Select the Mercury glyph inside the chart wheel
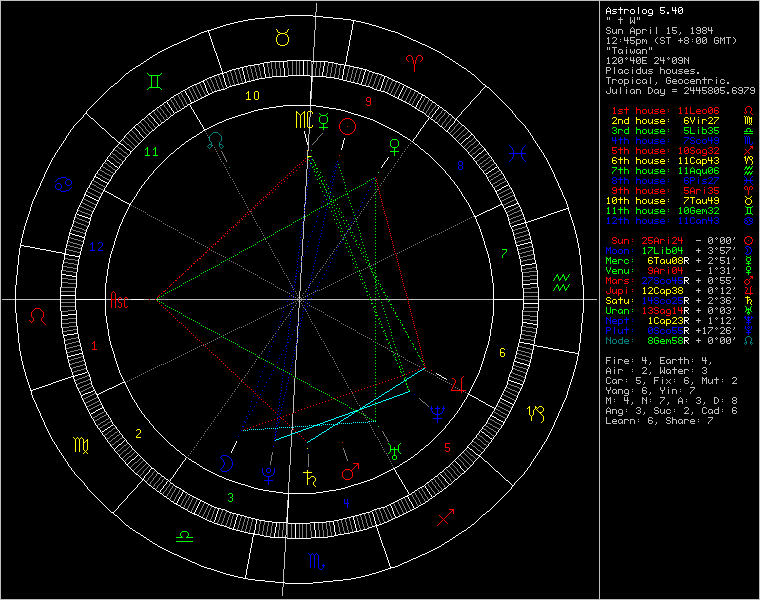Screen dimensions: 760x600 [x=323, y=121]
